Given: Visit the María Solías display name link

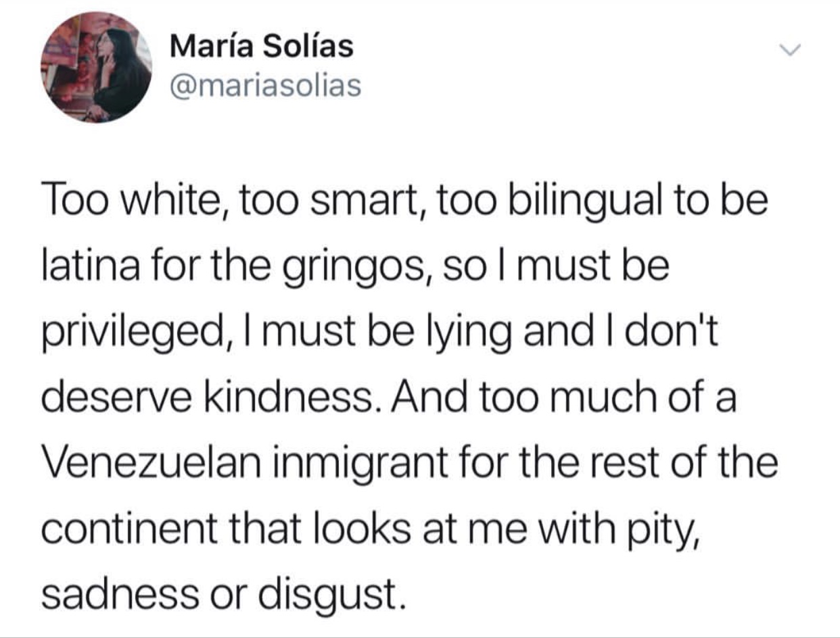Looking at the screenshot, I should coord(261,47).
